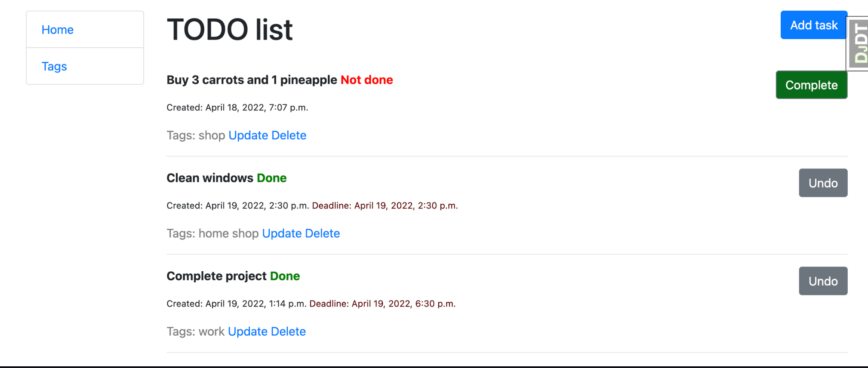This screenshot has height=368, width=868.
Task: Update the Buy 3 carrots task
Action: coord(248,135)
